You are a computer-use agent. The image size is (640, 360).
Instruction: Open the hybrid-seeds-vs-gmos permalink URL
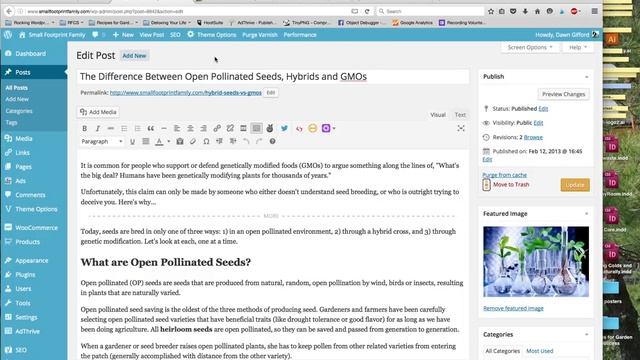point(186,93)
